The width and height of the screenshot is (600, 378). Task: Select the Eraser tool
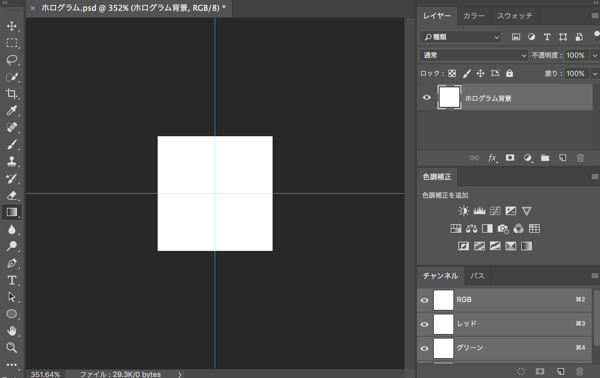point(11,195)
